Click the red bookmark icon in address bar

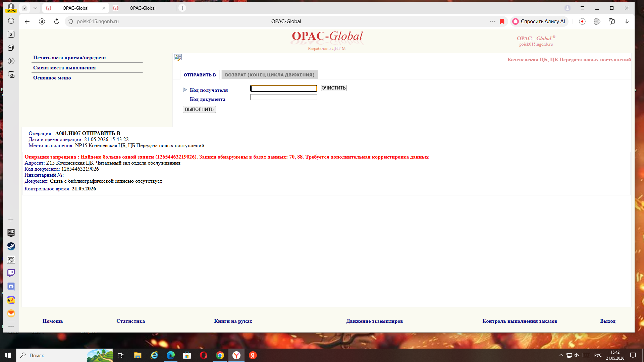coord(502,21)
